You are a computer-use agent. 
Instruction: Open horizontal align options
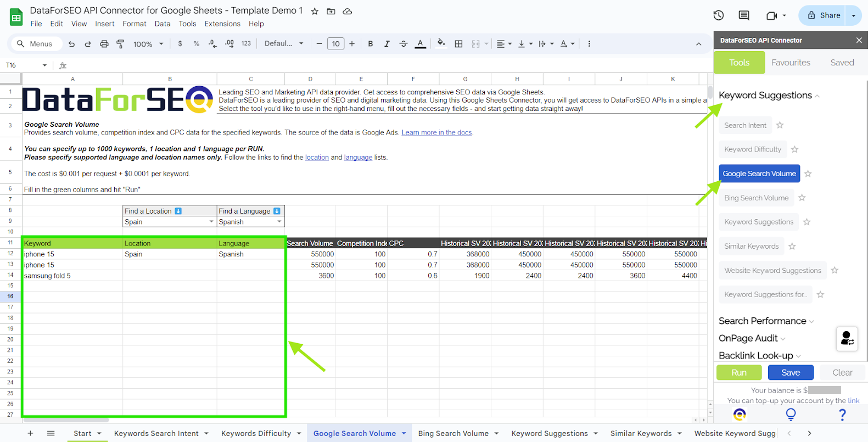(504, 44)
